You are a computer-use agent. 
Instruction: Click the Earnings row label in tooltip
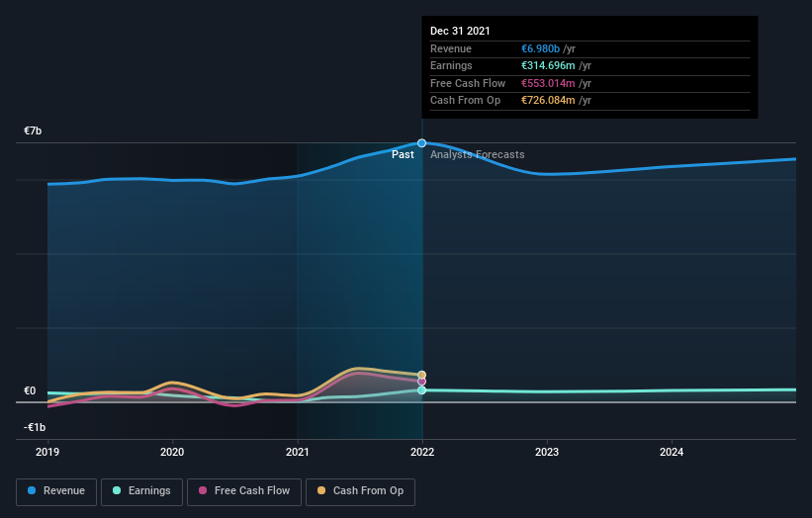451,65
